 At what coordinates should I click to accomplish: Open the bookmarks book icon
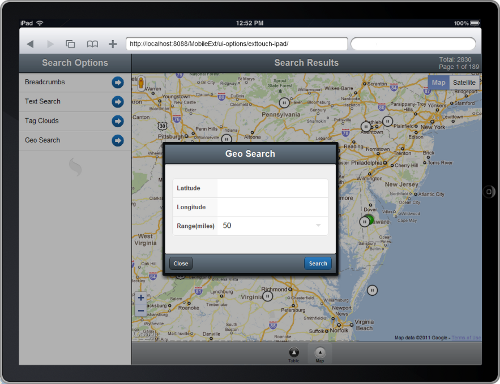coord(92,44)
